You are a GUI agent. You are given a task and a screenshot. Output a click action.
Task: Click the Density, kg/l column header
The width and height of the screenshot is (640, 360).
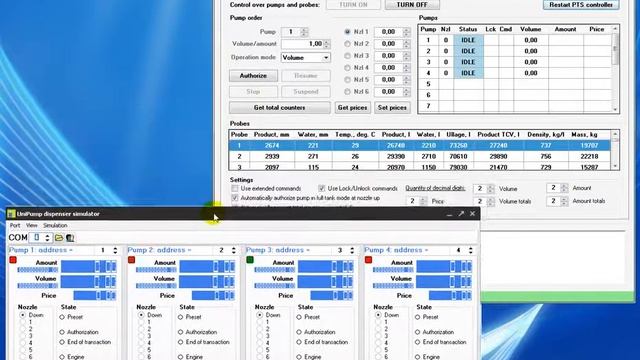(546, 135)
